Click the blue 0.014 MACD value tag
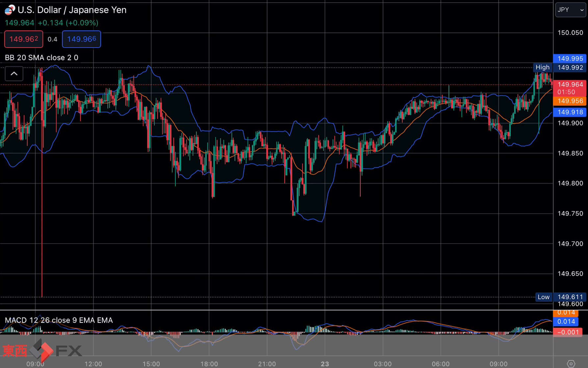This screenshot has width=588, height=368. click(x=566, y=322)
